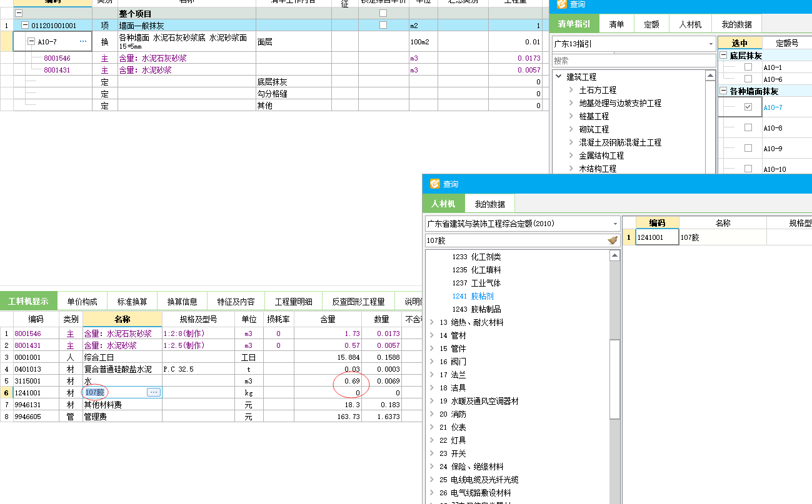The width and height of the screenshot is (812, 504).
Task: Select the 1243 胶粘制品 tree item
Action: click(x=476, y=309)
